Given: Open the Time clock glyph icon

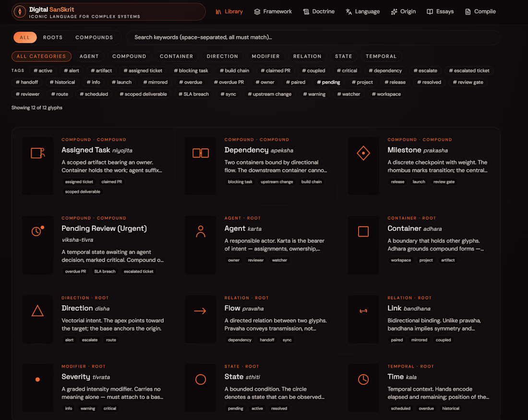Looking at the screenshot, I should click(363, 379).
